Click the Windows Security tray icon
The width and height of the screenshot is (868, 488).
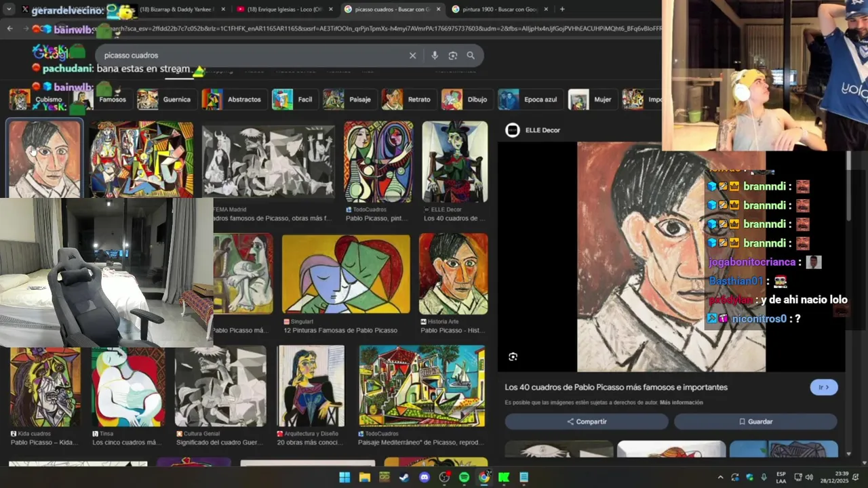pos(749,477)
